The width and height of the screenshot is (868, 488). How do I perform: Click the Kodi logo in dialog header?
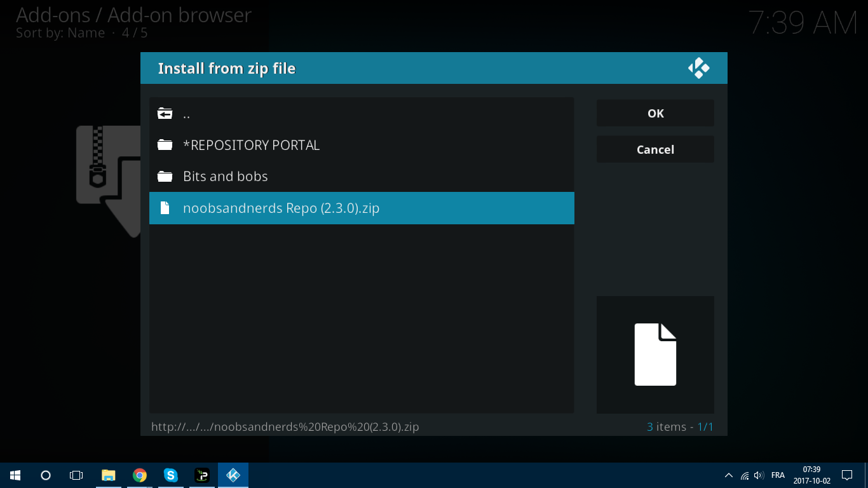coord(698,68)
